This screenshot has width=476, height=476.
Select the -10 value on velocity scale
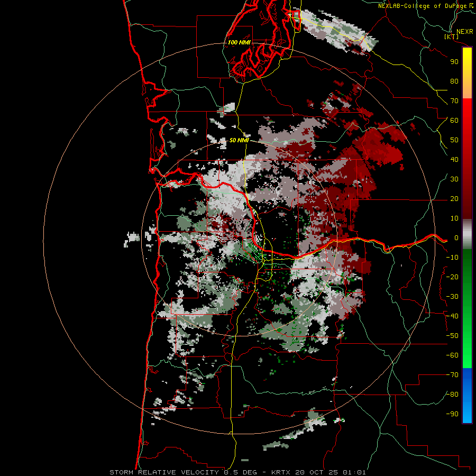click(x=452, y=258)
